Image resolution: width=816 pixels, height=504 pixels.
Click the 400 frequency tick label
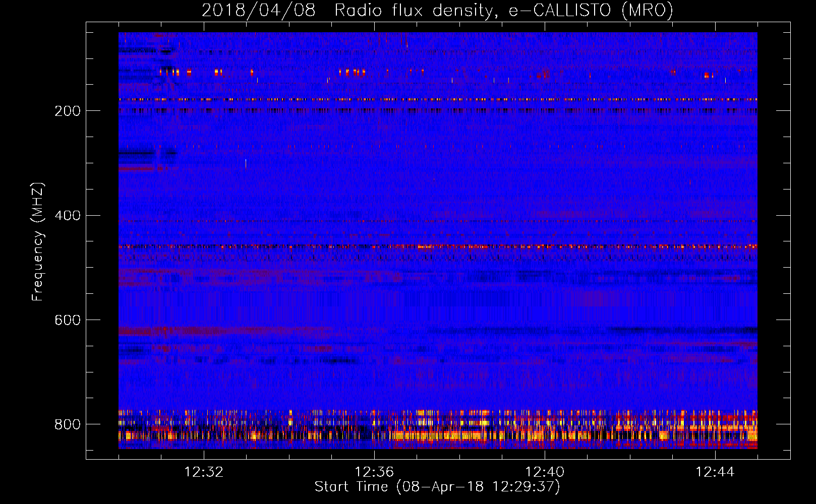pos(68,216)
